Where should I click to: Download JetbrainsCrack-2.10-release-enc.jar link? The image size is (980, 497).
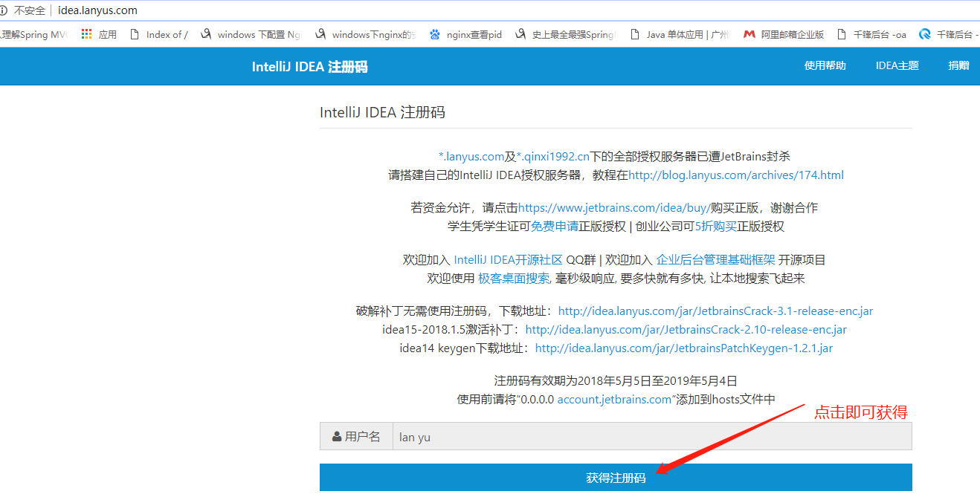click(x=686, y=330)
